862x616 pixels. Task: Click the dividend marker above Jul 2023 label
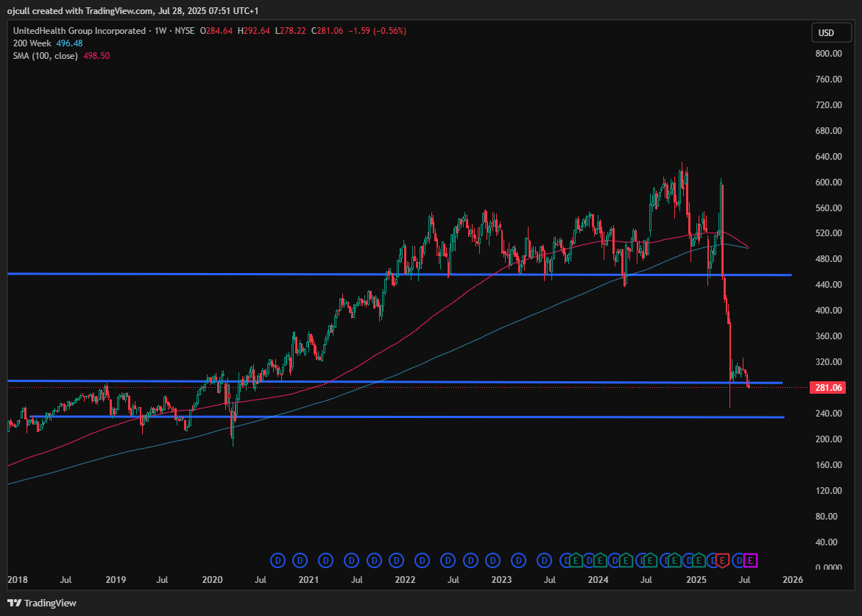tap(544, 561)
